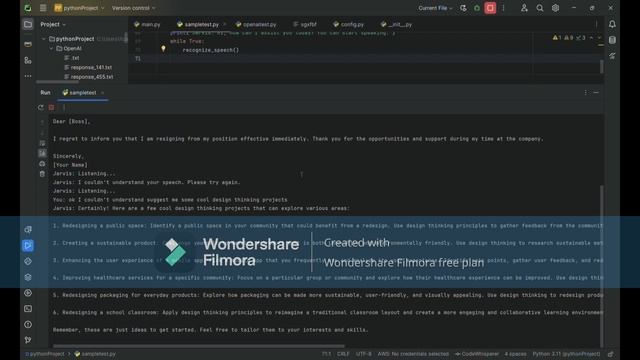Print console output icon
This screenshot has height=360, width=640.
(x=42, y=164)
